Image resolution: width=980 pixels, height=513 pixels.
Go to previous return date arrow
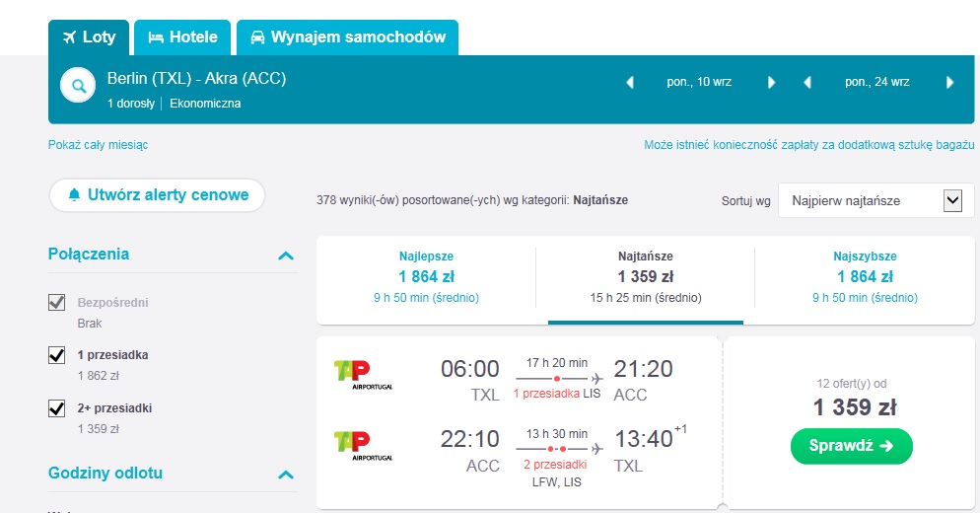click(x=807, y=83)
